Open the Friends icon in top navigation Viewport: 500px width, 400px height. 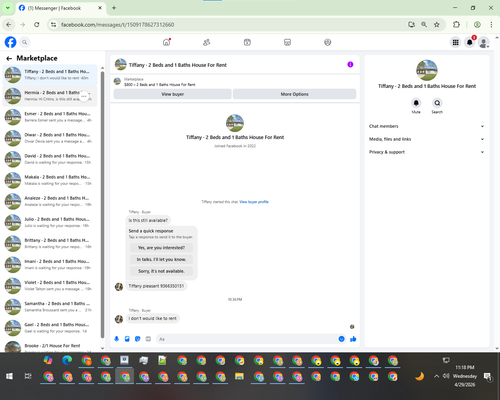207,42
